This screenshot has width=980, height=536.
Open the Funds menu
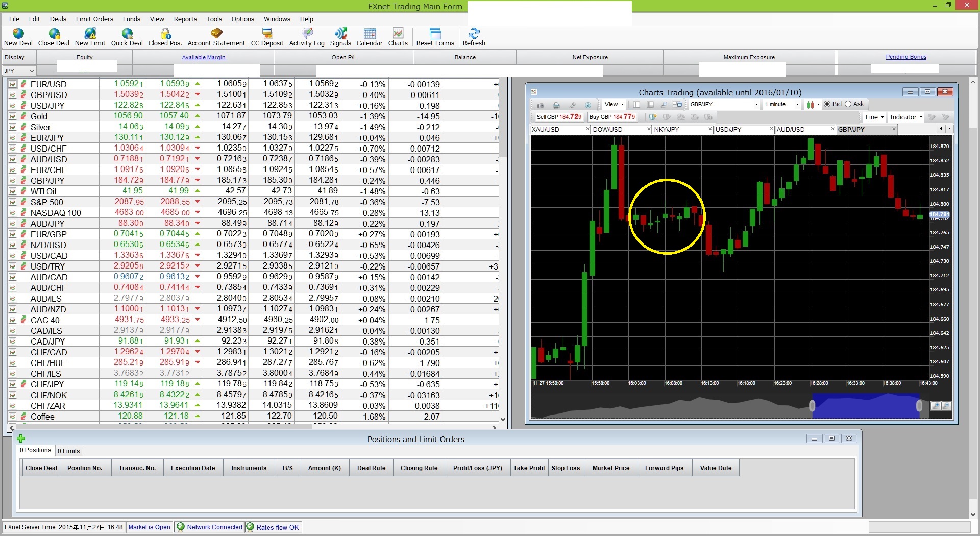(131, 19)
